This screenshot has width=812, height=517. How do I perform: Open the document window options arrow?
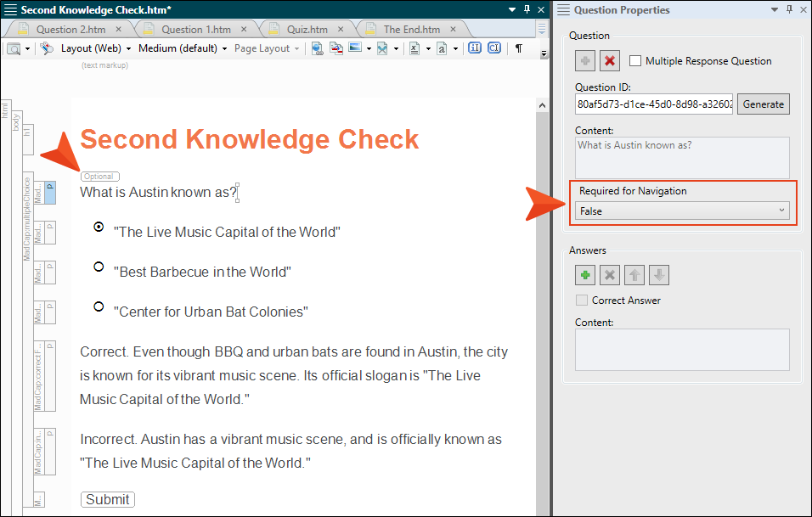(512, 10)
